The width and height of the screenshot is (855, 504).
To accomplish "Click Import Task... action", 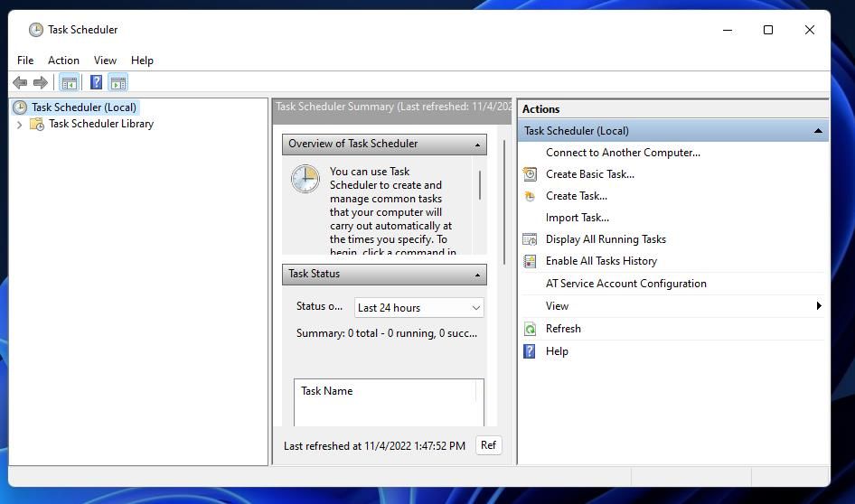I will point(577,218).
